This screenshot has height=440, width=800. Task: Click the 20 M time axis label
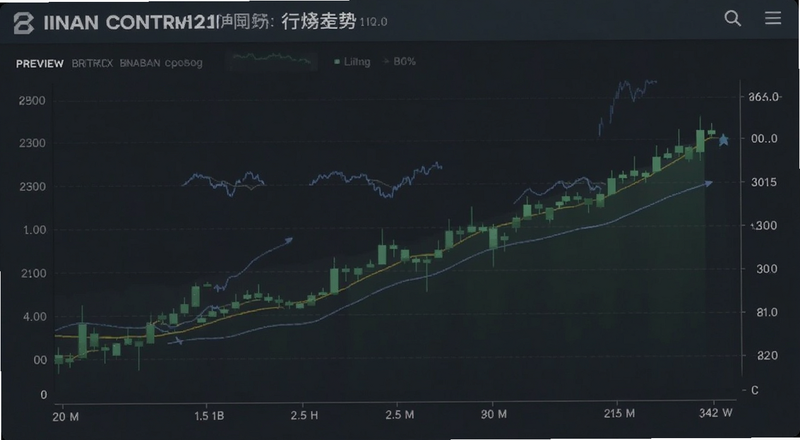(x=66, y=417)
